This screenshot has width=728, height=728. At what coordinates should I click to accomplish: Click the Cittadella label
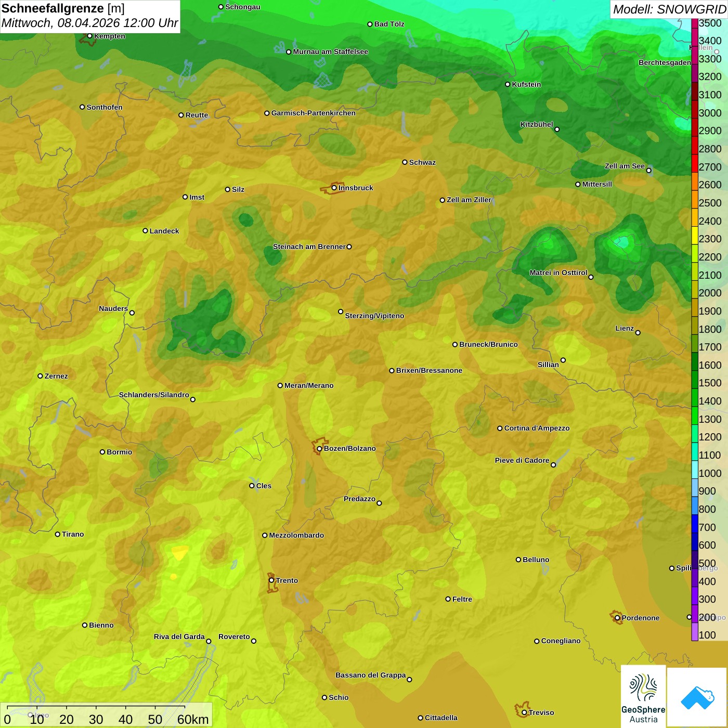pyautogui.click(x=441, y=718)
